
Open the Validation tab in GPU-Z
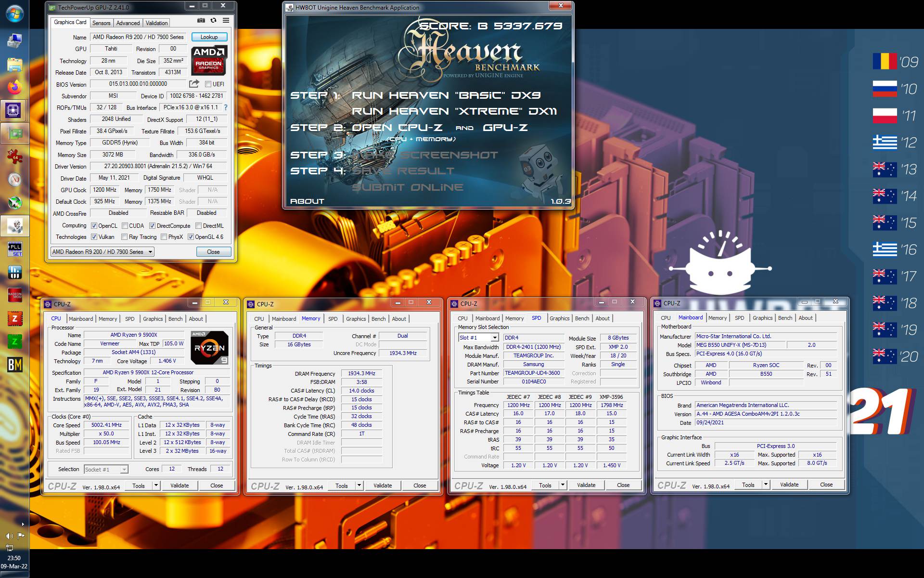(x=156, y=23)
